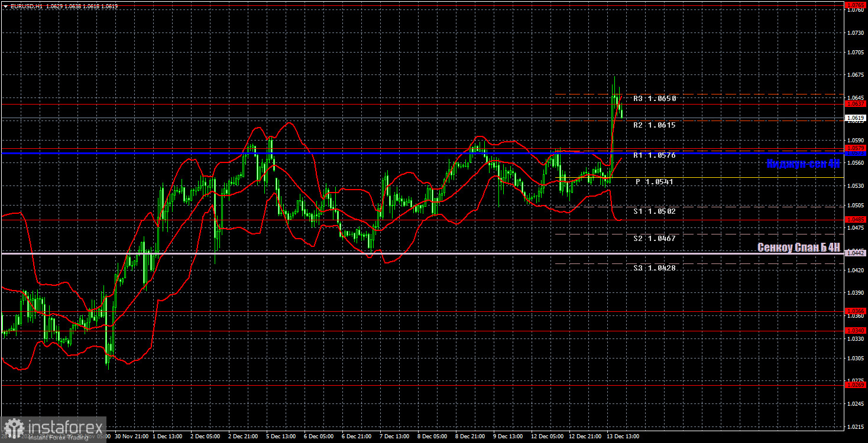Viewport: 868px width, 443px height.
Task: Click the 1.0420 price axis value
Action: pos(855,270)
